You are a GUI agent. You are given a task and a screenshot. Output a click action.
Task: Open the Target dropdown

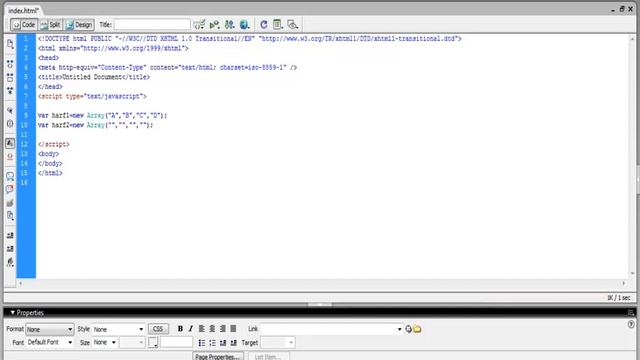278,342
